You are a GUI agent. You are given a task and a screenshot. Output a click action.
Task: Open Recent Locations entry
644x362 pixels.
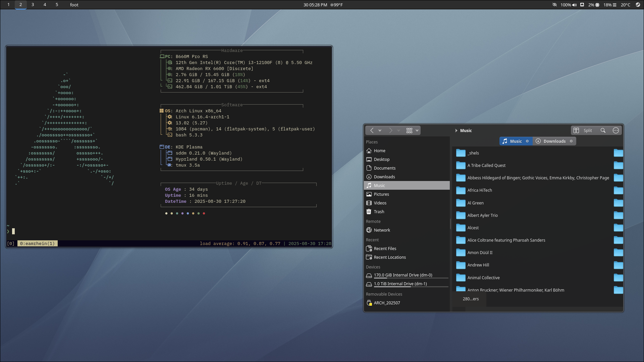pos(407,257)
